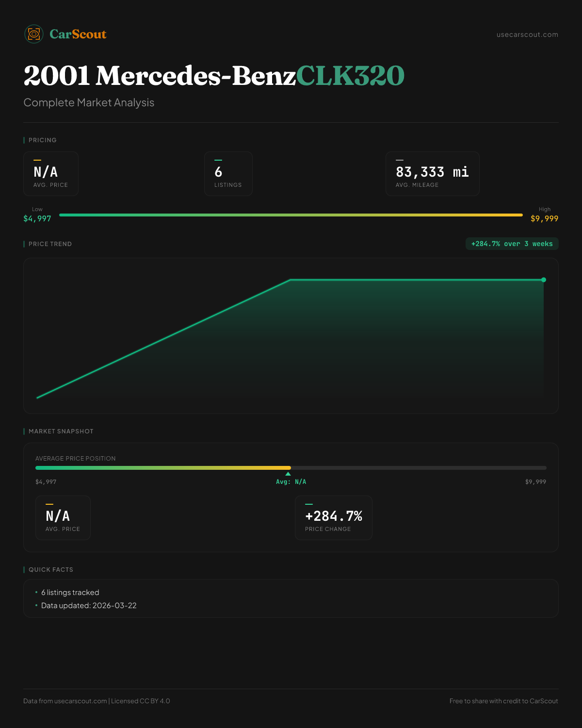Image resolution: width=582 pixels, height=728 pixels.
Task: Select the Price Change +284.7% card
Action: 333,518
